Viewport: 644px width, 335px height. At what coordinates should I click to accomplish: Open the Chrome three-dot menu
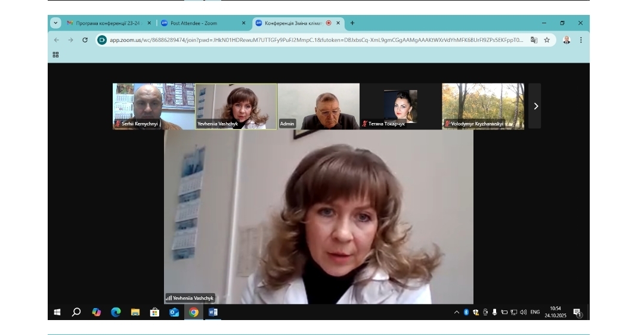pyautogui.click(x=581, y=40)
